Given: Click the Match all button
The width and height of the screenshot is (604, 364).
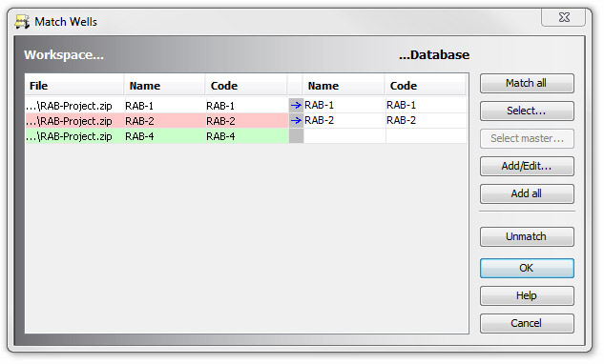Looking at the screenshot, I should coord(527,83).
